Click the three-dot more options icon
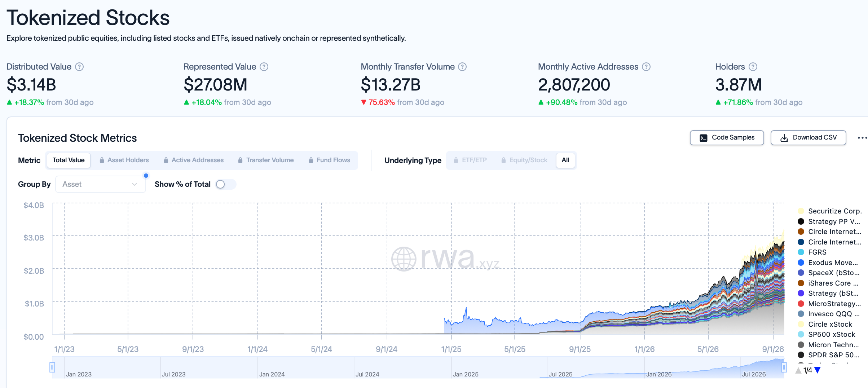The height and width of the screenshot is (388, 868). pos(862,138)
